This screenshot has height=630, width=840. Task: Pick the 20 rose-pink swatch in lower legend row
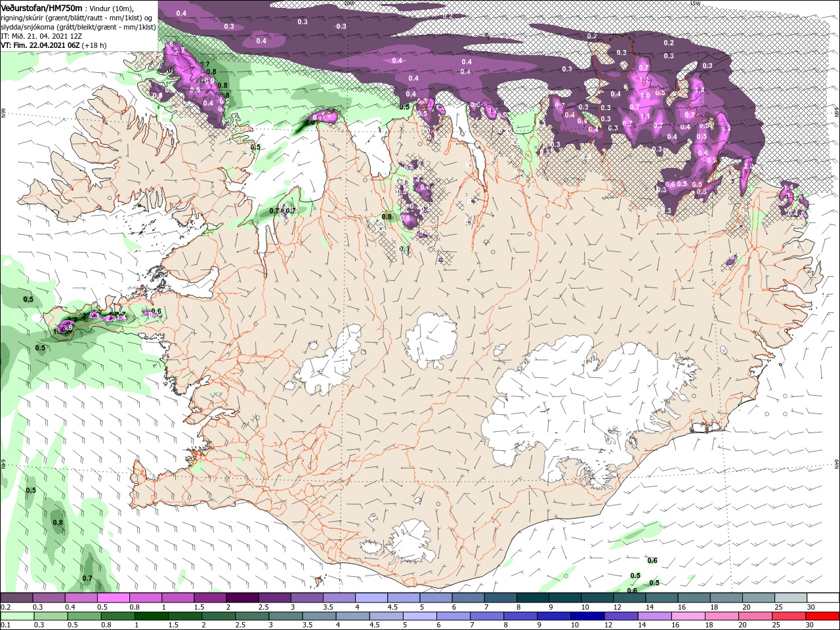click(756, 616)
